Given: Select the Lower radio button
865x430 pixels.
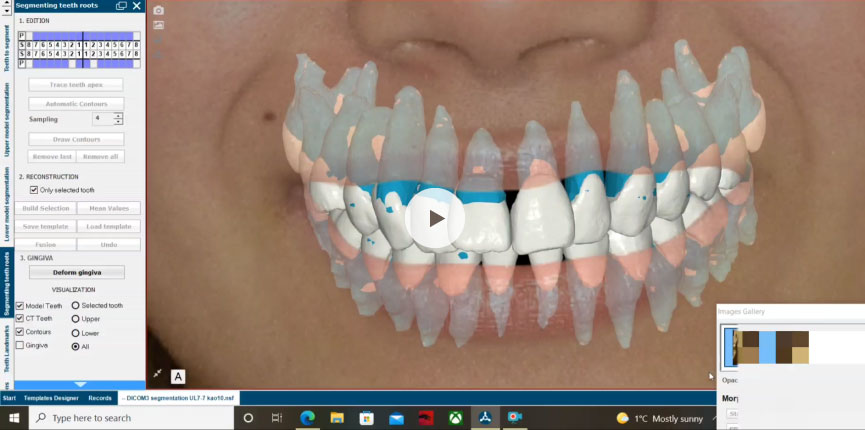Looking at the screenshot, I should [76, 333].
